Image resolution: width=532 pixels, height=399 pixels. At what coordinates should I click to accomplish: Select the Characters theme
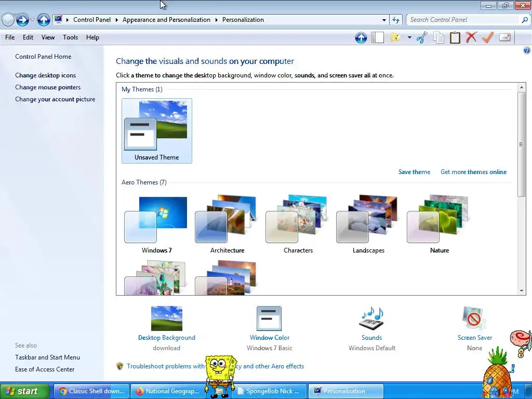point(298,224)
